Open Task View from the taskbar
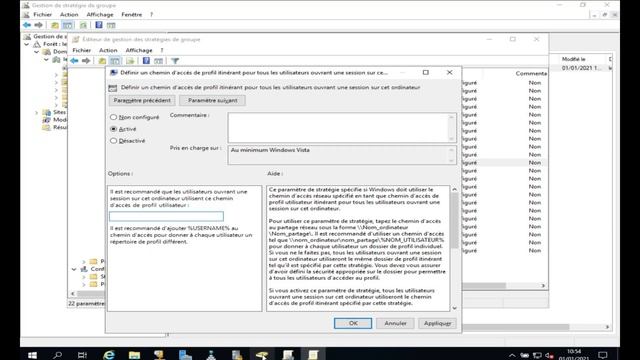This screenshot has width=640, height=360. point(82,355)
